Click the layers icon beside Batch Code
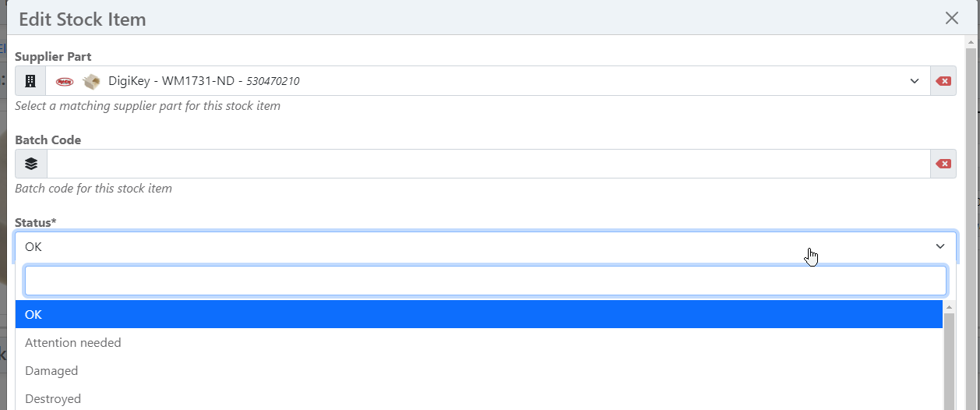Image resolution: width=980 pixels, height=410 pixels. tap(31, 164)
